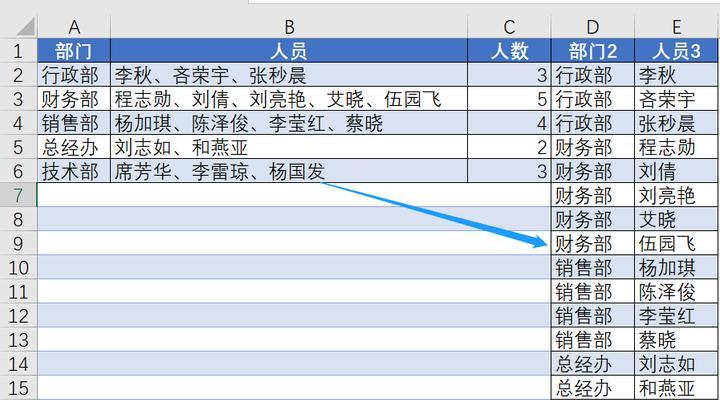Select the 人数 cell showing 2
The height and width of the screenshot is (400, 720).
pos(509,147)
